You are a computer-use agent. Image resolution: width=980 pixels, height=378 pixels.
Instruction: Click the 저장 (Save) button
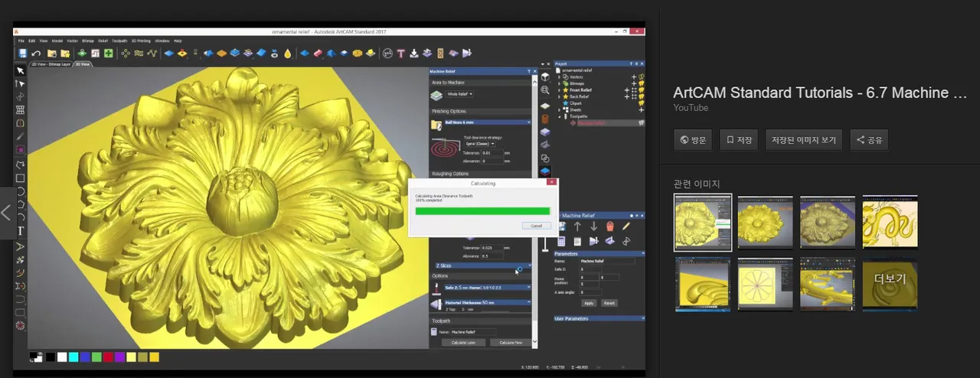[x=739, y=140]
